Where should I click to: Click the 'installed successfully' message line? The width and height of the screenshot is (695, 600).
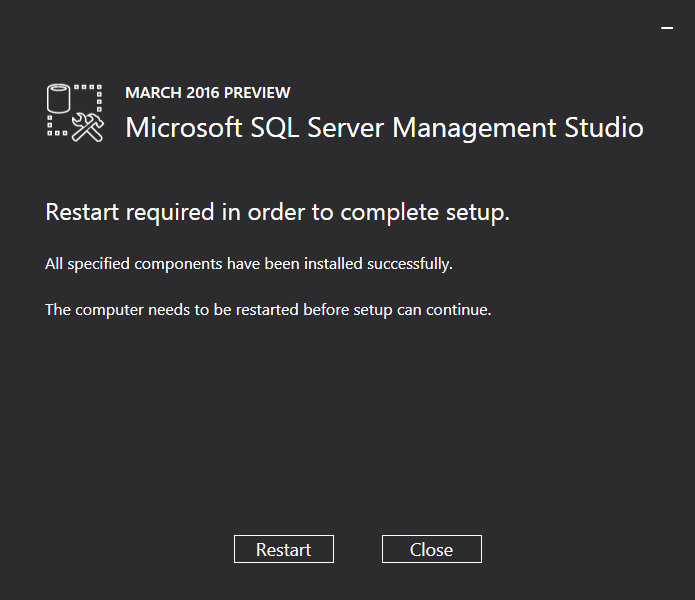point(249,264)
